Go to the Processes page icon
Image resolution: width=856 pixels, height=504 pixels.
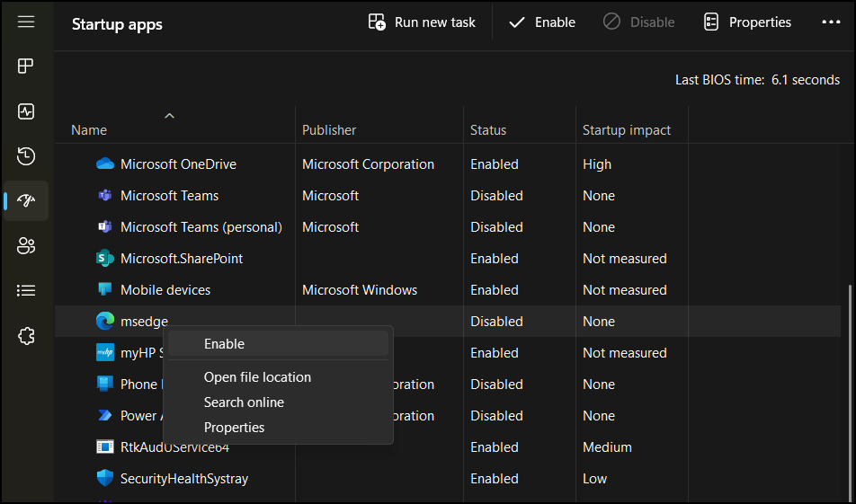pyautogui.click(x=26, y=66)
